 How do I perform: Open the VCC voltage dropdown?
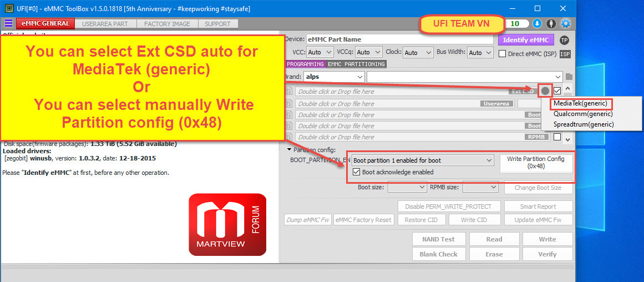click(x=320, y=52)
